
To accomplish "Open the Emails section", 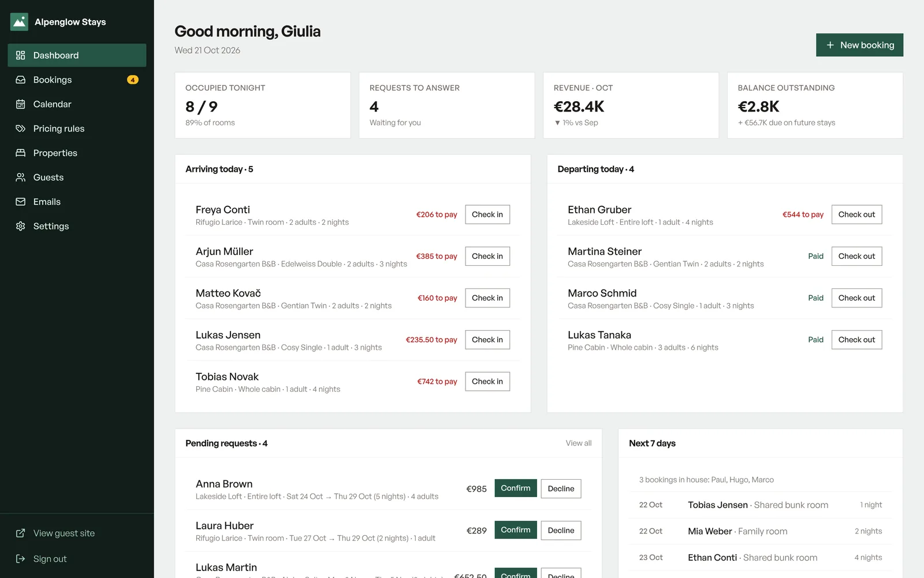I will [x=77, y=202].
